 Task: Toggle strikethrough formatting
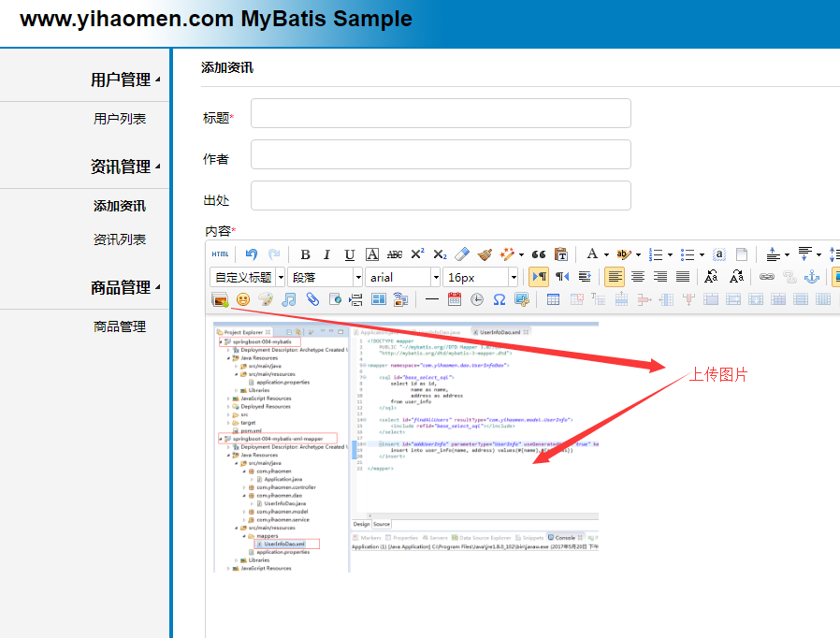coord(395,254)
